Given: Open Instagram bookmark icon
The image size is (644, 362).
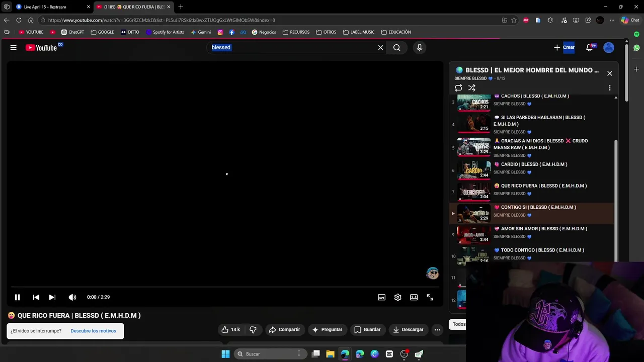Looking at the screenshot, I should tap(220, 32).
